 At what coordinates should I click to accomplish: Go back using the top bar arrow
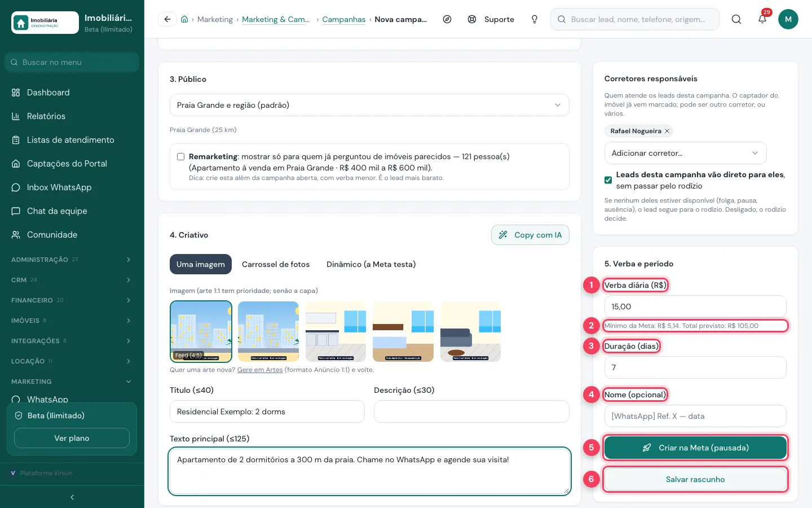tap(167, 19)
